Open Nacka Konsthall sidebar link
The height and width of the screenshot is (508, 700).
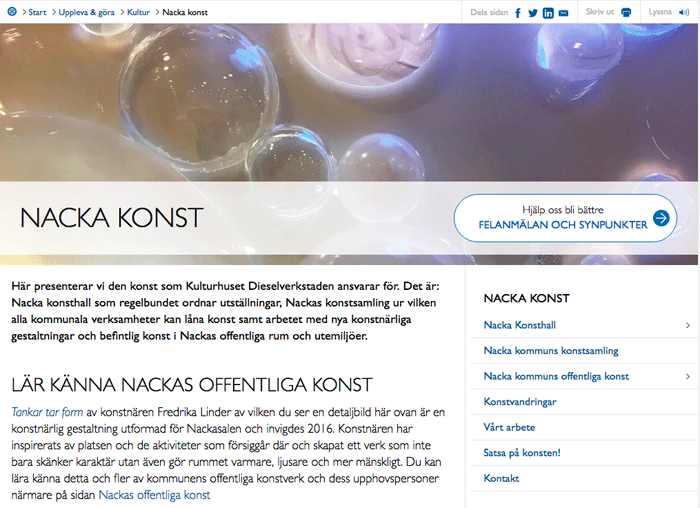point(520,325)
